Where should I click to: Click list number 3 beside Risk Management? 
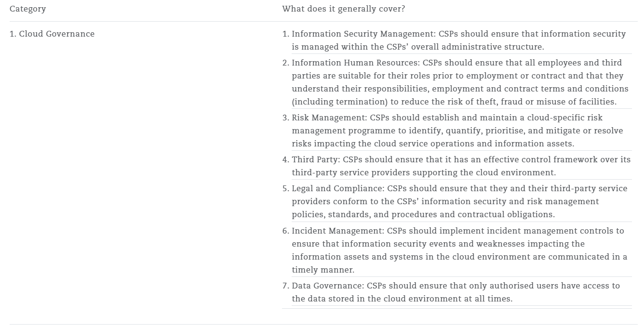point(286,118)
